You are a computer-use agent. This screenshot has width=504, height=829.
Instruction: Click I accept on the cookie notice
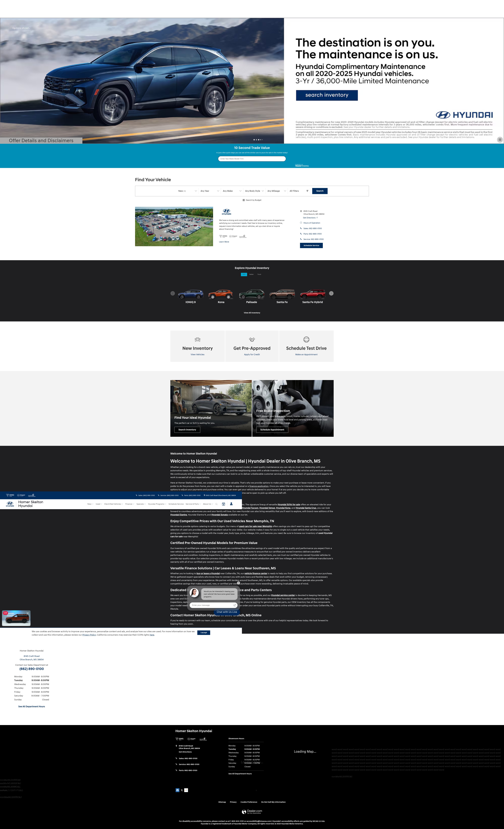coord(203,633)
